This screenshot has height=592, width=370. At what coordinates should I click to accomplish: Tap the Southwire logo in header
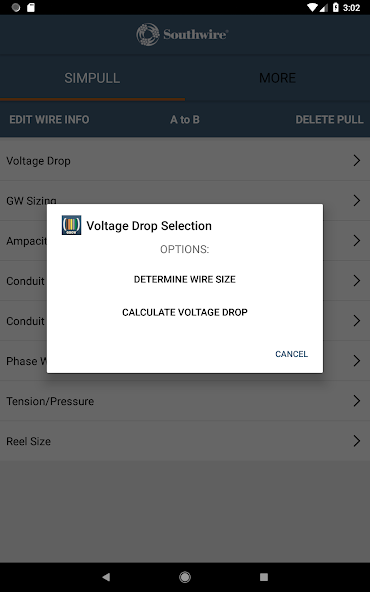coord(182,35)
